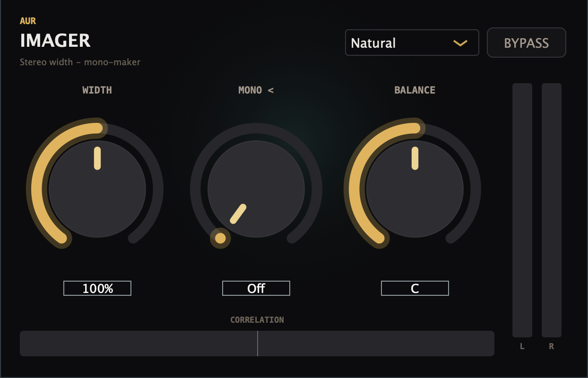The height and width of the screenshot is (378, 588).
Task: Click the BALANCE label text
Action: [415, 90]
